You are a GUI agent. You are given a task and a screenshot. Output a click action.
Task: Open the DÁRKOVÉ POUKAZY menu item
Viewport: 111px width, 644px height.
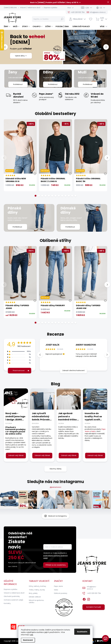tap(81, 26)
